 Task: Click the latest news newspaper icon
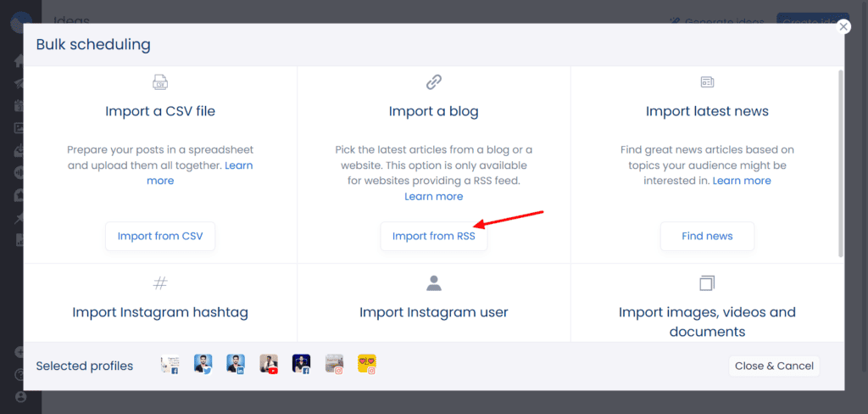[707, 82]
